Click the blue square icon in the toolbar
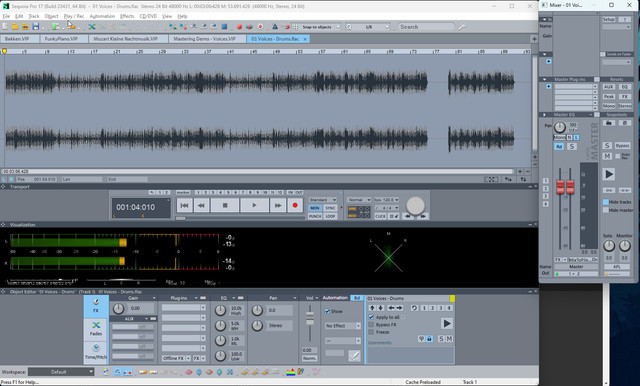The width and height of the screenshot is (640, 386). pos(224,27)
